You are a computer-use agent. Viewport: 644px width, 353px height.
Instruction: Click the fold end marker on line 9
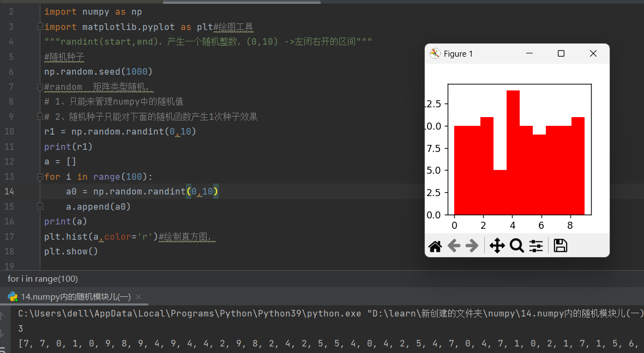click(x=40, y=117)
